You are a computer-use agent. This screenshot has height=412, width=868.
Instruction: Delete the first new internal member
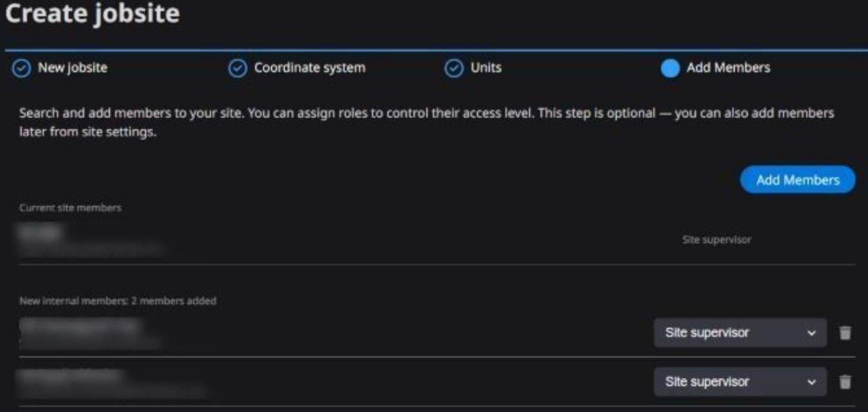point(845,333)
